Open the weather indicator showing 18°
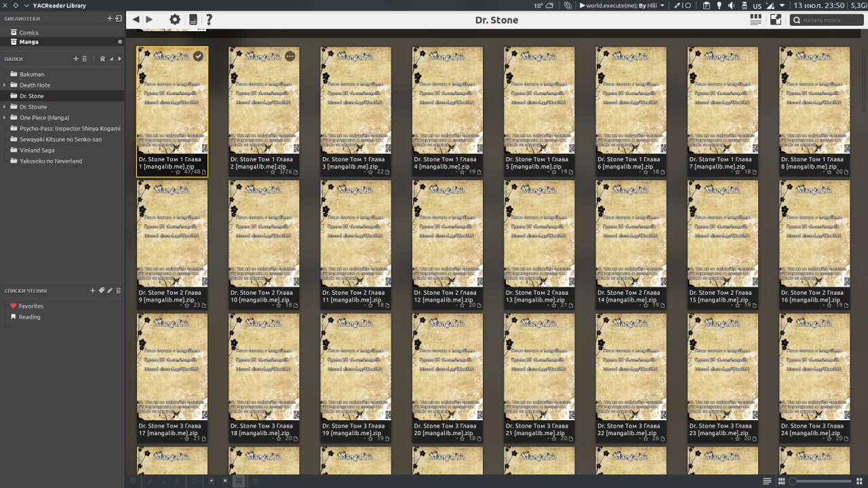 click(x=544, y=5)
